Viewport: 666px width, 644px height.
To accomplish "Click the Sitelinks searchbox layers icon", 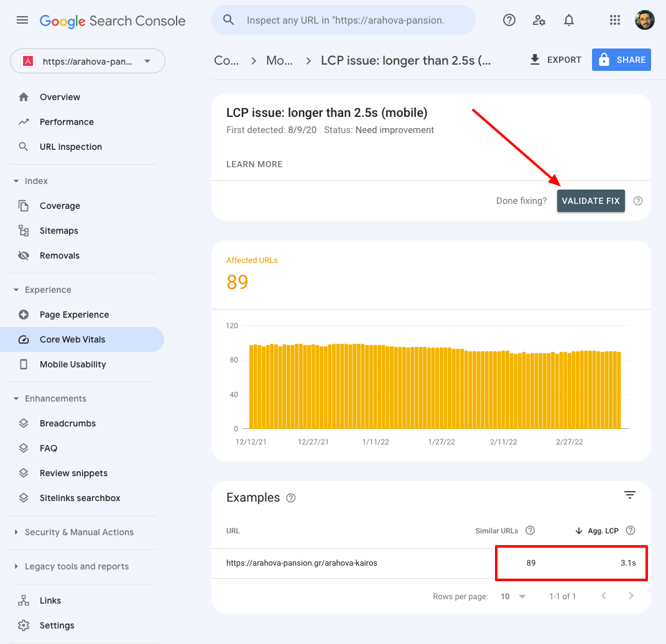I will click(24, 498).
